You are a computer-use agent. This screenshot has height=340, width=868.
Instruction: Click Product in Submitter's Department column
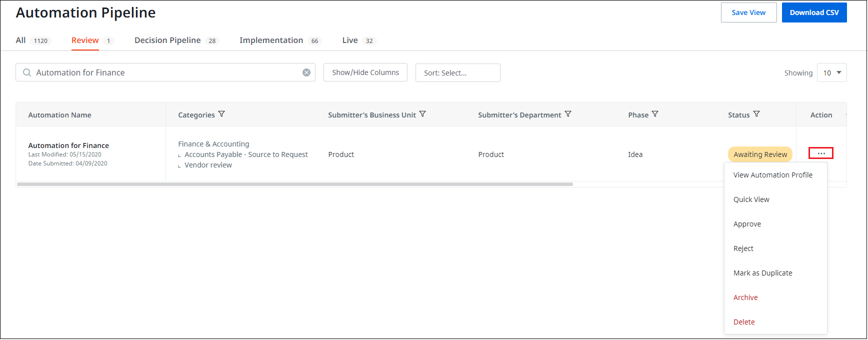click(491, 154)
